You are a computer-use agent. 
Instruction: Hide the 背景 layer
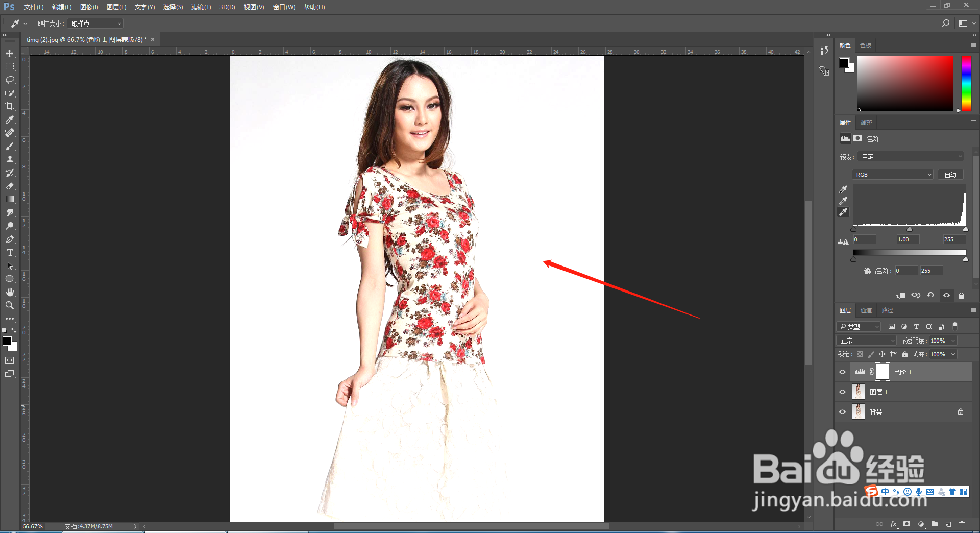tap(843, 412)
